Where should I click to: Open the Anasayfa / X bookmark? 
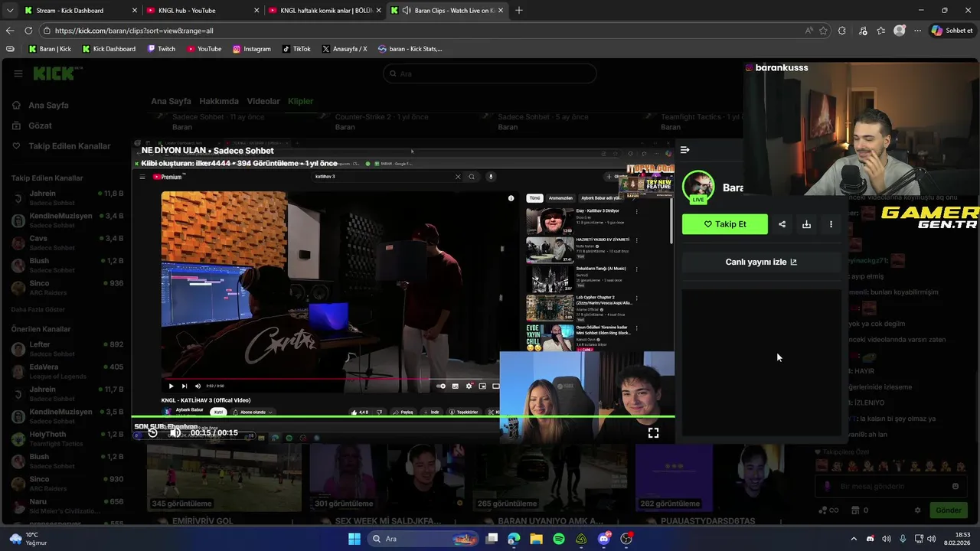[x=345, y=49]
